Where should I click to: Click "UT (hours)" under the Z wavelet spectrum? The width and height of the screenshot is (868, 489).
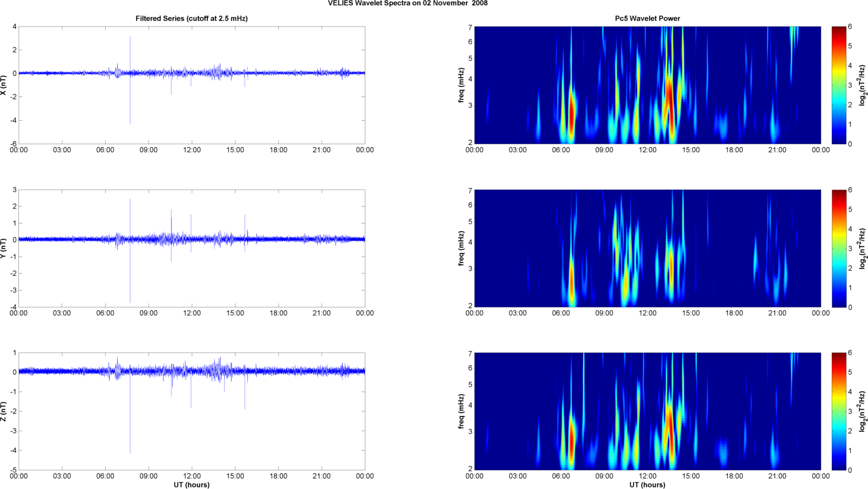647,485
